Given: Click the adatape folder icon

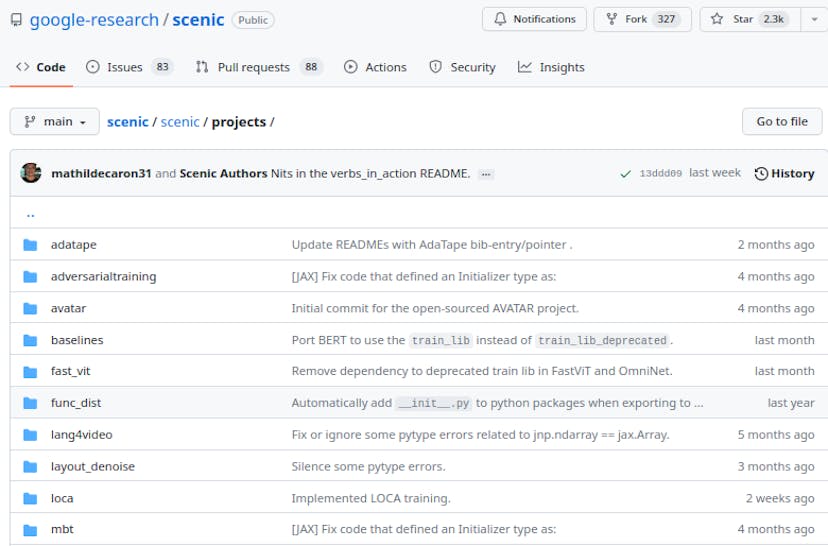Looking at the screenshot, I should click(x=30, y=245).
